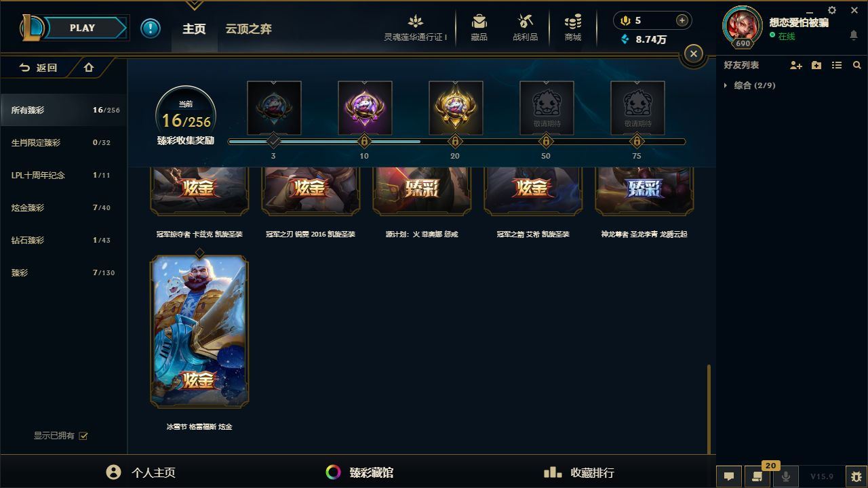Screen dimensions: 868x488
Task: Click the plus button to add RP
Action: (682, 20)
